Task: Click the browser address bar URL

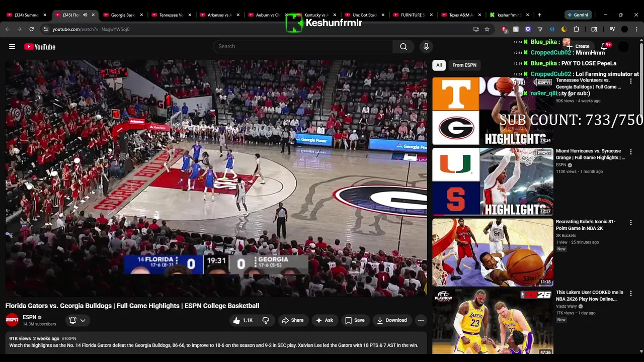Action: coord(91,29)
